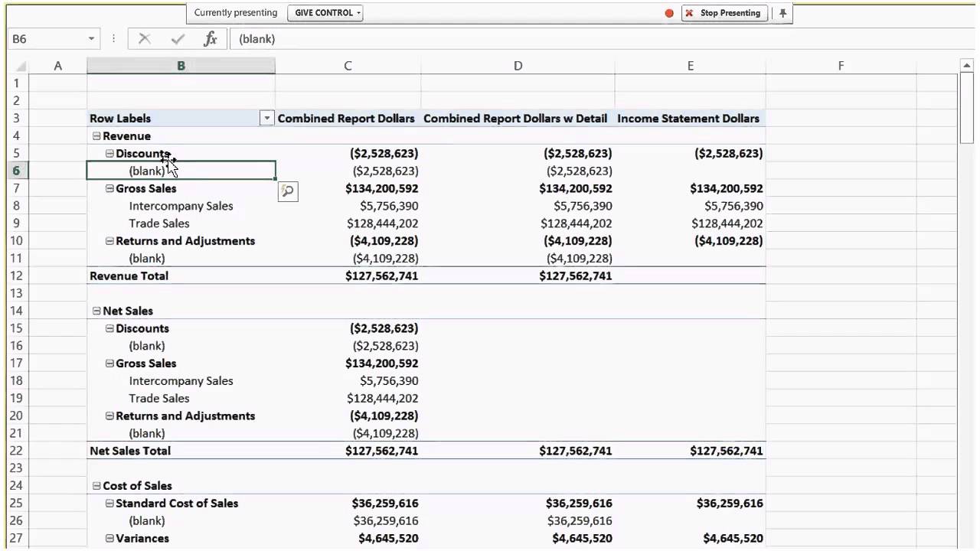Click the Income Statement Dollars header
The width and height of the screenshot is (980, 551).
pos(688,119)
